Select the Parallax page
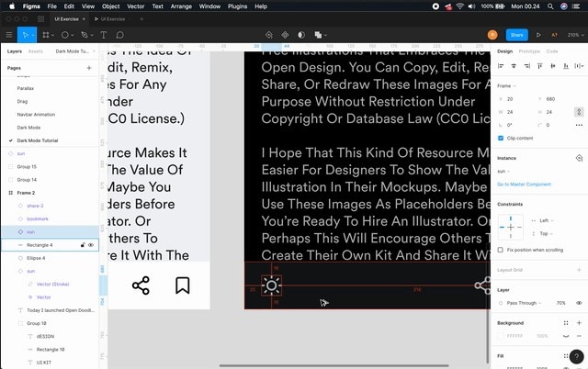 point(26,88)
